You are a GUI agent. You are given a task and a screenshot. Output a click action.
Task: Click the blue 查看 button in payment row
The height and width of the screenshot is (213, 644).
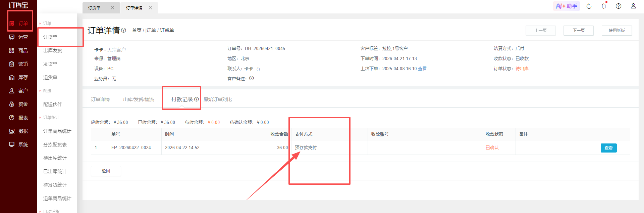pos(609,148)
